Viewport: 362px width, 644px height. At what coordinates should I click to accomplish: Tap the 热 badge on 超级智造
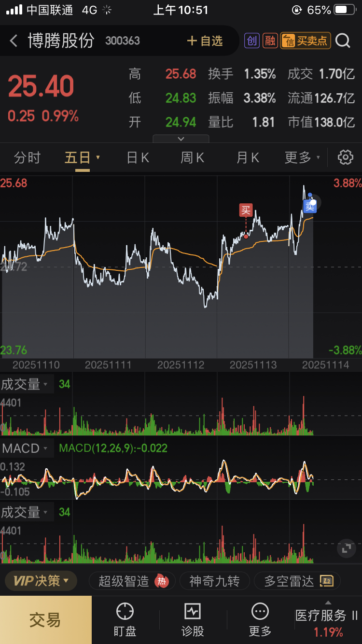tap(162, 581)
